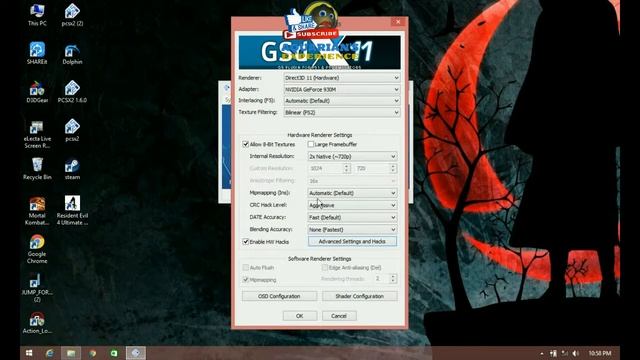The height and width of the screenshot is (360, 640).
Task: Open the CRC Hack Level dropdown
Action: [x=352, y=205]
